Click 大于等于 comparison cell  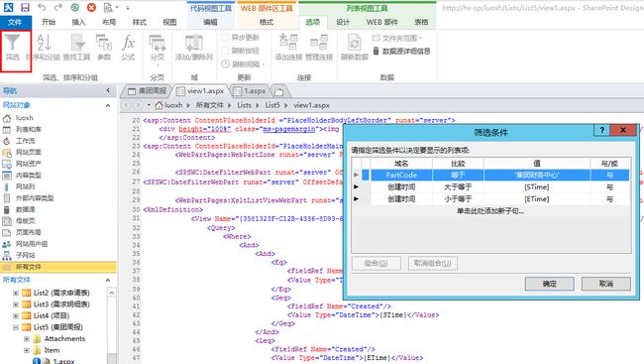click(x=458, y=186)
